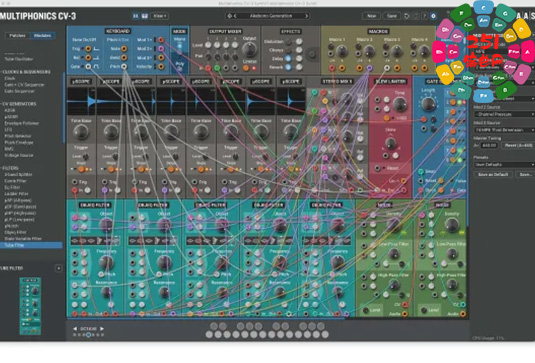Viewport: 535px width, 363px height.
Task: Click the first Objeq Filter Resonance knob
Action: click(x=106, y=293)
